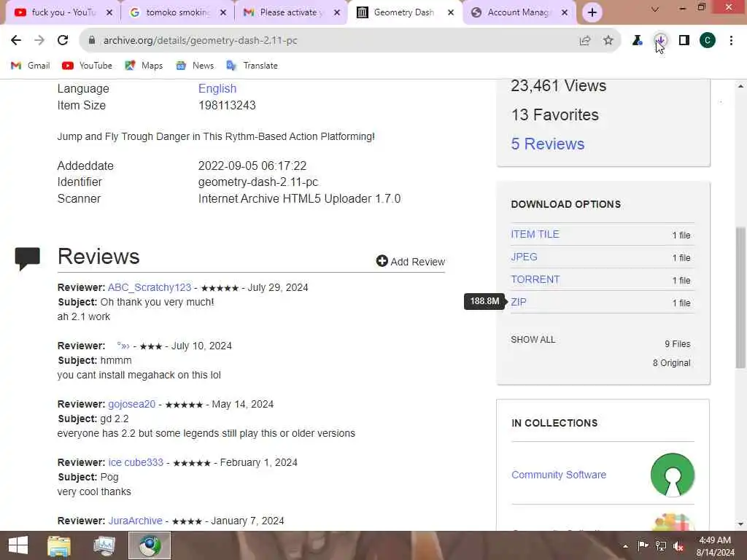Click the Chrome taskbar icon
Screen dimensions: 747x560
click(150, 545)
